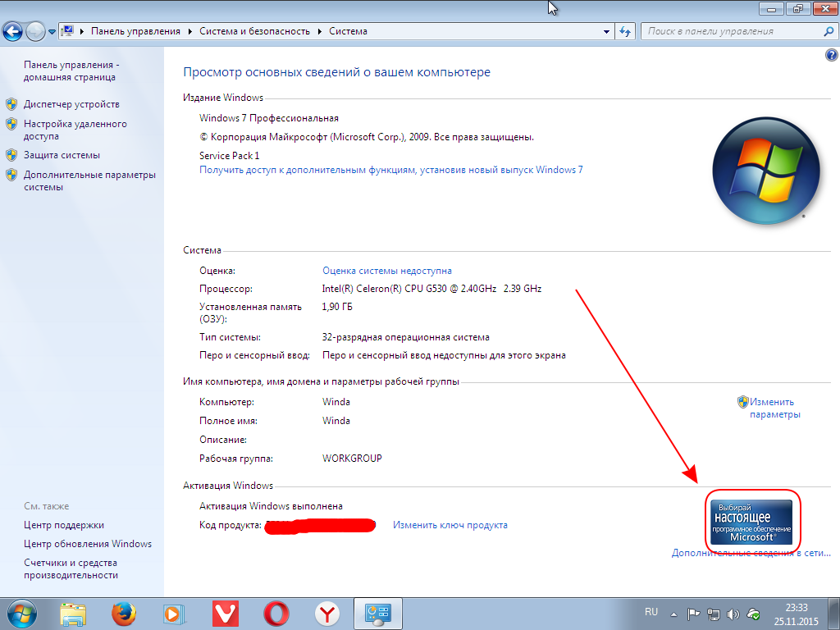Click the Forward navigation arrow button
The width and height of the screenshot is (840, 630).
(x=35, y=32)
